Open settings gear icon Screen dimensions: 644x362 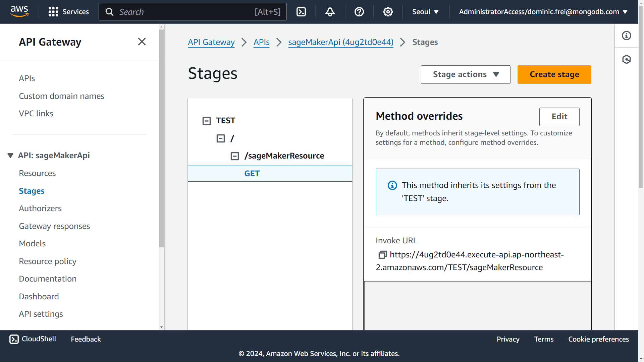[x=388, y=12]
